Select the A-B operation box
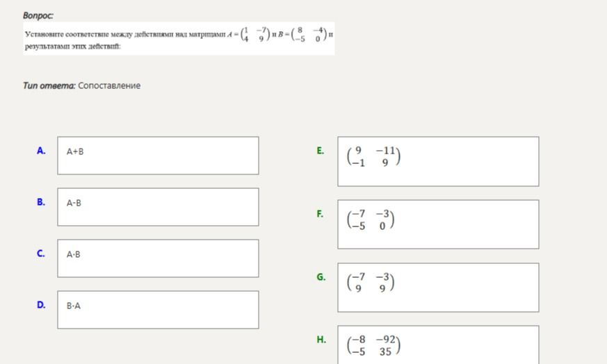This screenshot has width=607, height=364. pyautogui.click(x=158, y=207)
